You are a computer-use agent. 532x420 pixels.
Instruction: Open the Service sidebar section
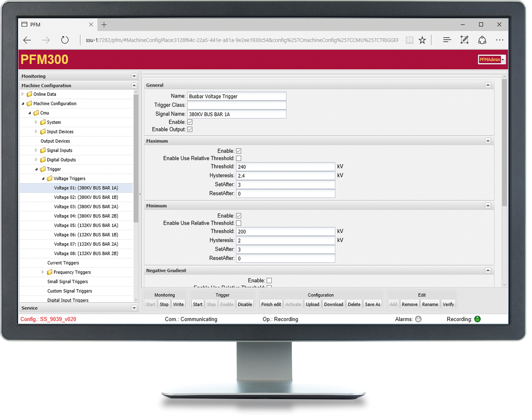[134, 308]
